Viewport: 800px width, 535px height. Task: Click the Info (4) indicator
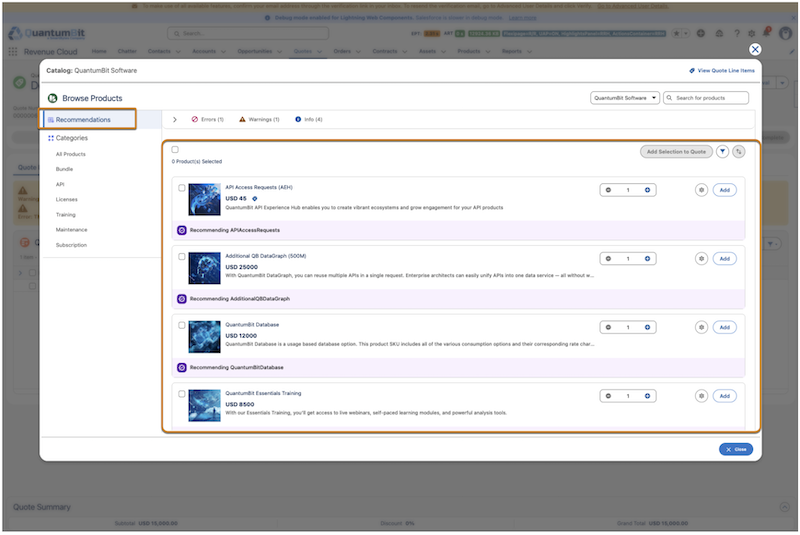tap(309, 120)
